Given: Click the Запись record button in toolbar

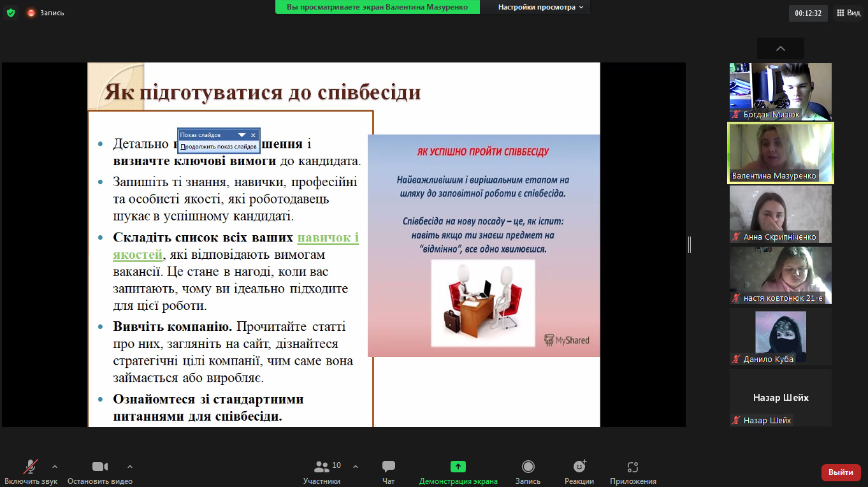Looking at the screenshot, I should coord(528,472).
